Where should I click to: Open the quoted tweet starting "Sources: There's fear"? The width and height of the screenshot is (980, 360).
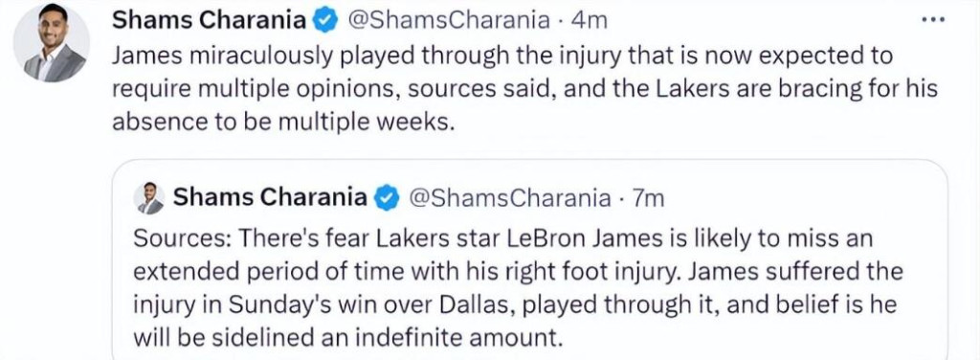[x=529, y=259]
